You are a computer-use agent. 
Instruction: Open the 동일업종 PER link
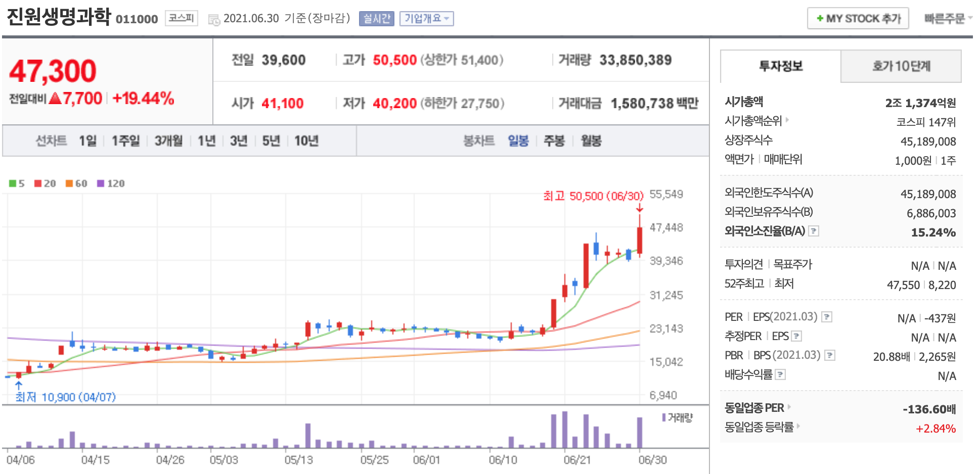tap(754, 408)
